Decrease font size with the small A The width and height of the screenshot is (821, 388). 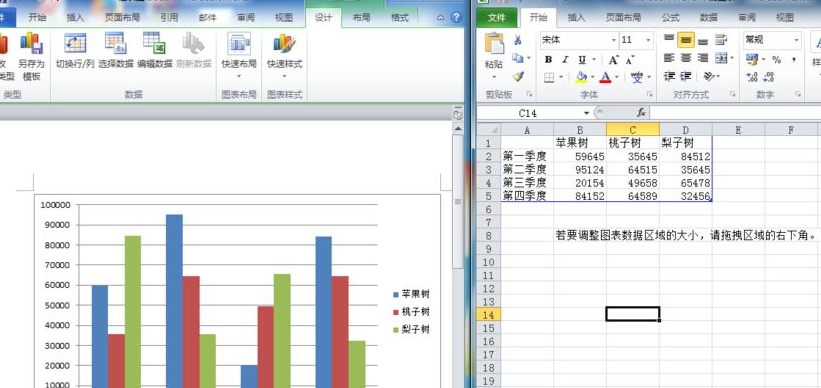tap(630, 60)
